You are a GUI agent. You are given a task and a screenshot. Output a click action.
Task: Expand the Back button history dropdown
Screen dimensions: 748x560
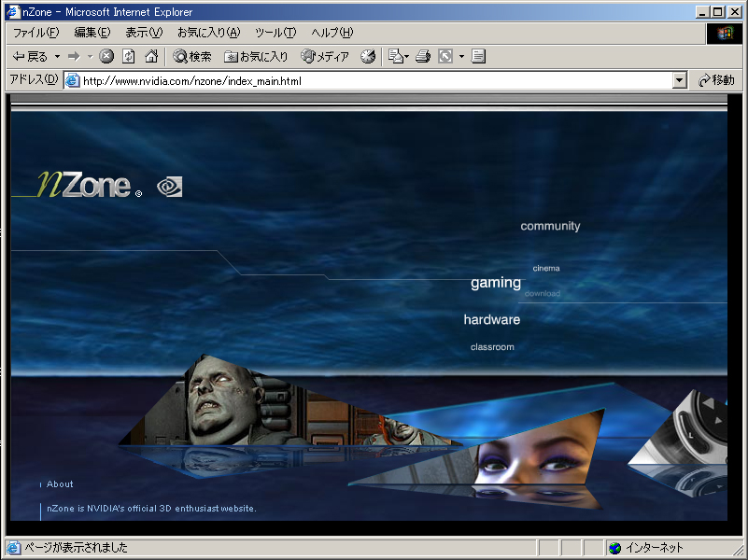57,57
